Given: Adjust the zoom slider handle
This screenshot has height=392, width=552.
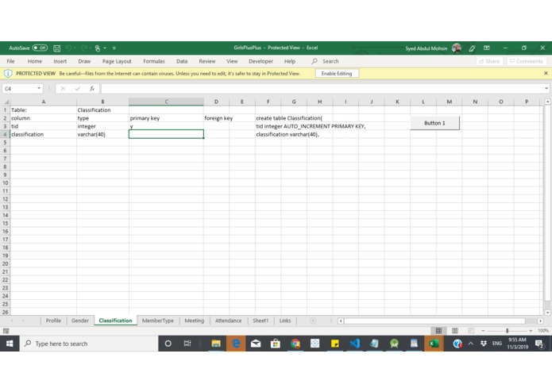Looking at the screenshot, I should [507, 330].
